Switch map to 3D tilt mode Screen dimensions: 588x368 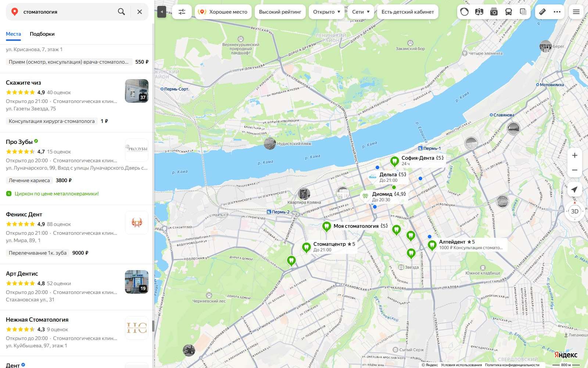coord(575,211)
